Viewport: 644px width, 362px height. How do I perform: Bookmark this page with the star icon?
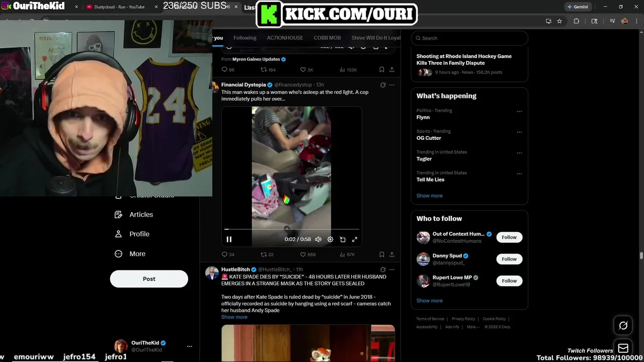pos(559,21)
